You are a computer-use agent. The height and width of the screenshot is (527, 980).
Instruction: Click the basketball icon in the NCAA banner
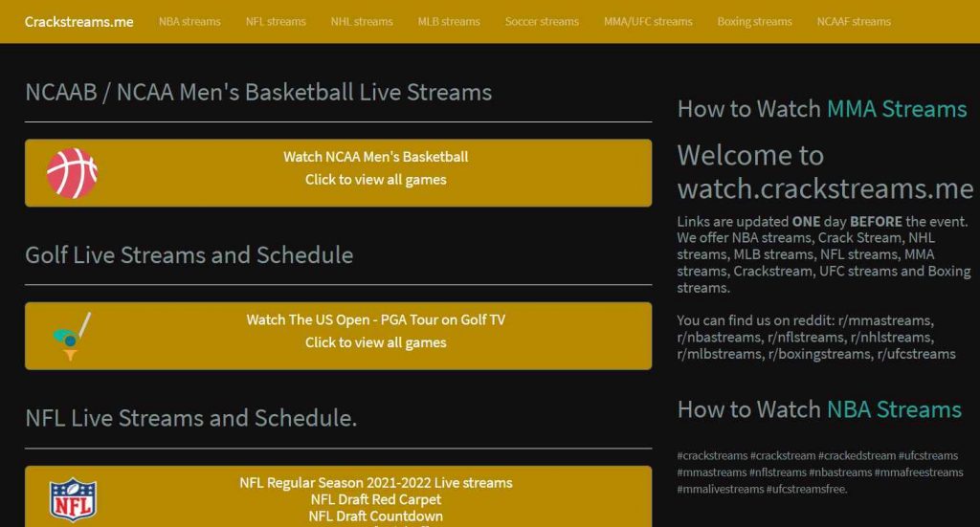[72, 173]
